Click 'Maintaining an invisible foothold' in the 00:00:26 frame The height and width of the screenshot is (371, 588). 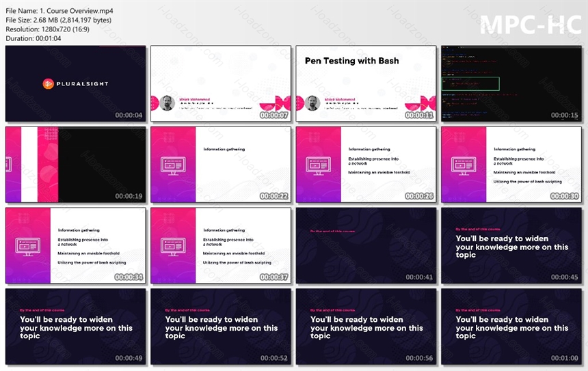click(379, 172)
